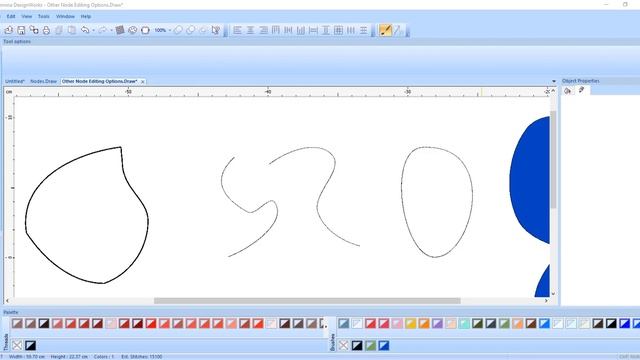Click the fabric selection icon
640x360 pixels.
click(120, 30)
